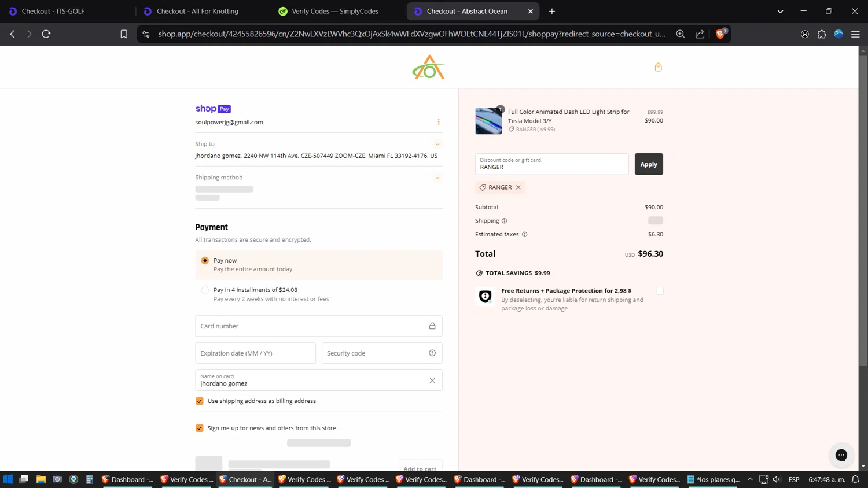Reload the checkout page
868x488 pixels.
point(46,34)
